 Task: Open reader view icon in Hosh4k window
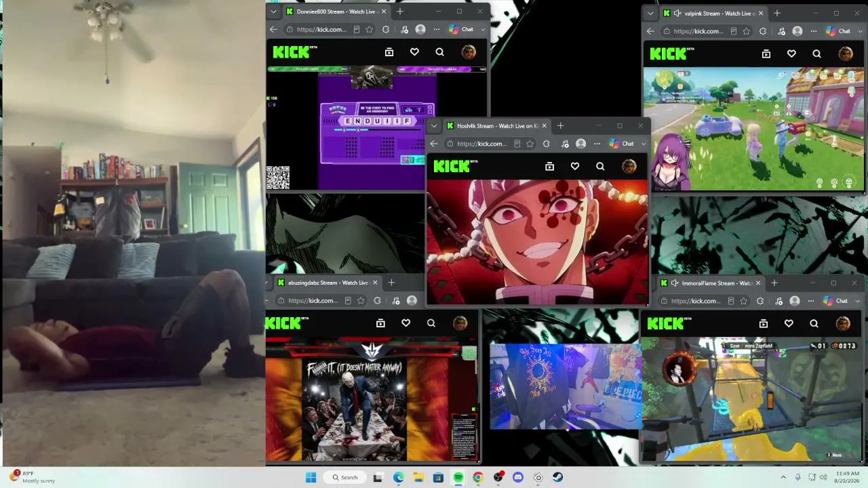tap(517, 144)
